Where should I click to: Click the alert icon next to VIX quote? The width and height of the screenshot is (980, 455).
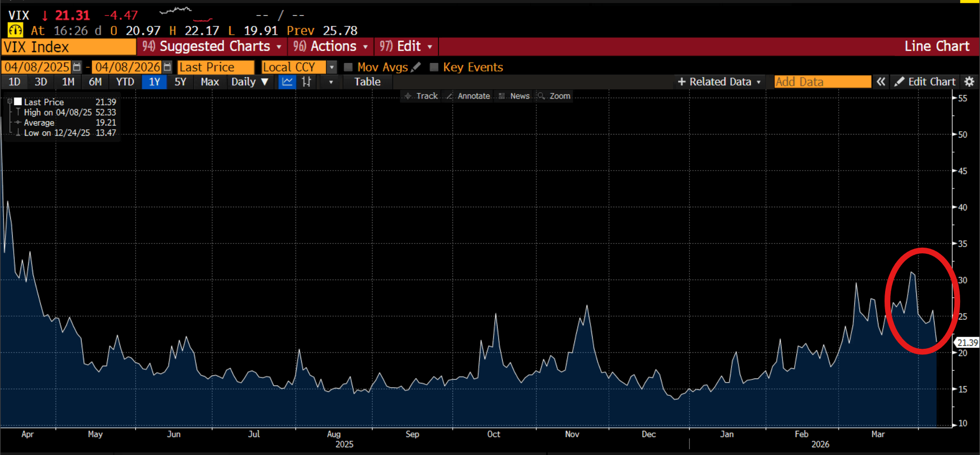(15, 31)
